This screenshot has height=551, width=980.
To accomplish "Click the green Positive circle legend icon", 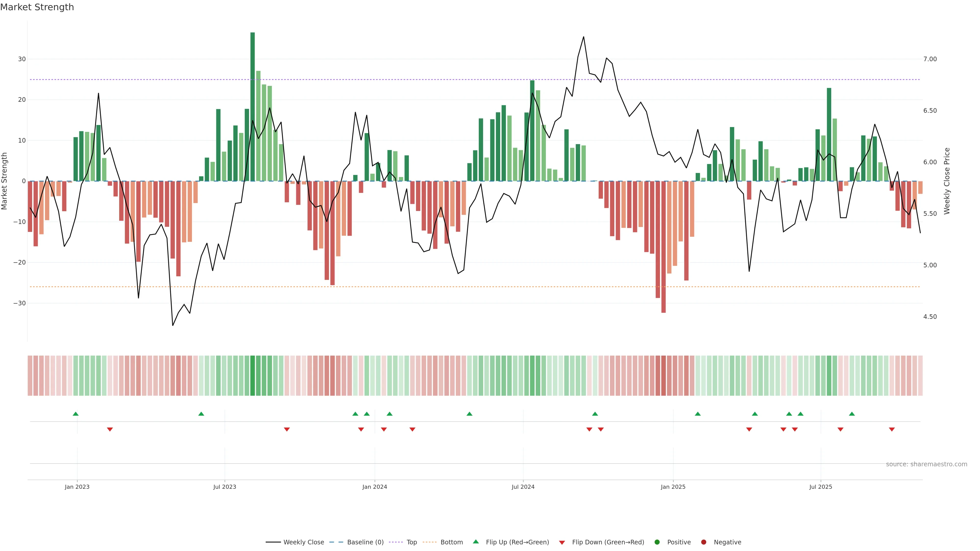I will click(657, 542).
